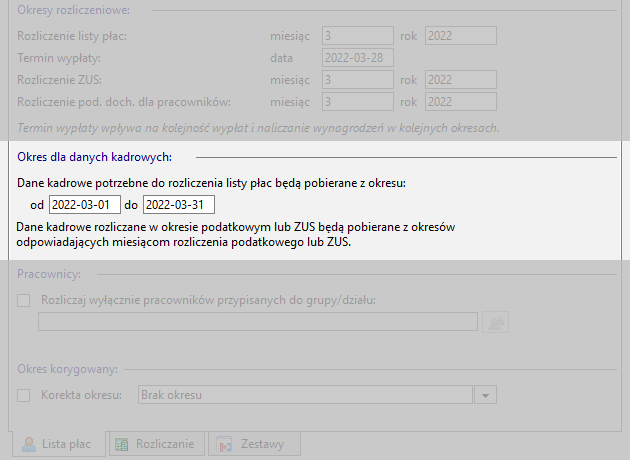Image resolution: width=630 pixels, height=460 pixels.
Task: Select the Lista płac tab
Action: coord(60,444)
